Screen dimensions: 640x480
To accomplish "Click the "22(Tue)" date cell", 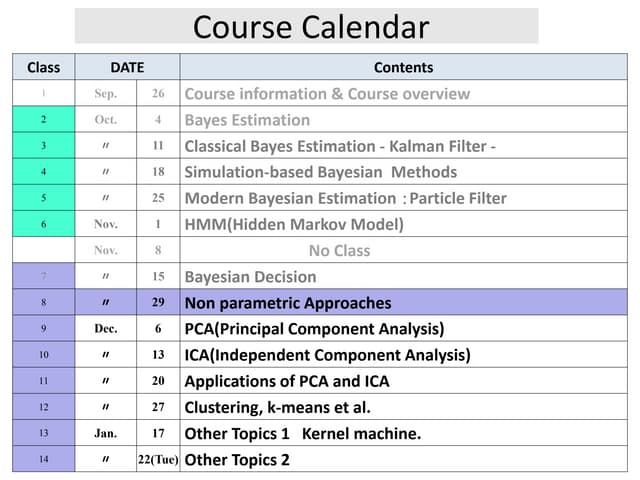I will [158, 460].
